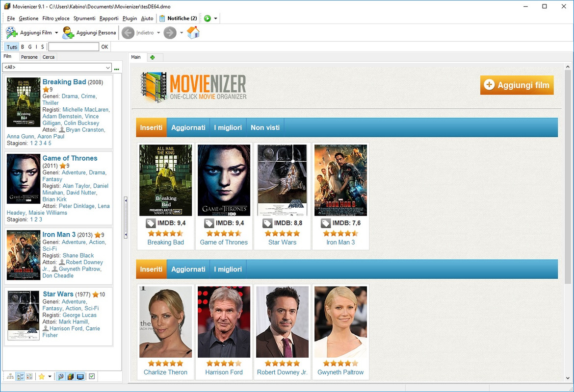Toggle the film reel filter icon
This screenshot has width=574, height=392.
tap(61, 376)
